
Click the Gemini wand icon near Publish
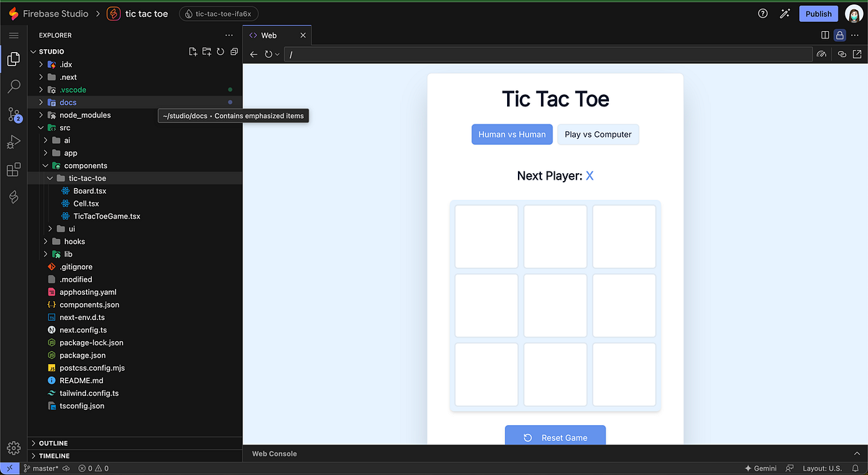tap(785, 13)
